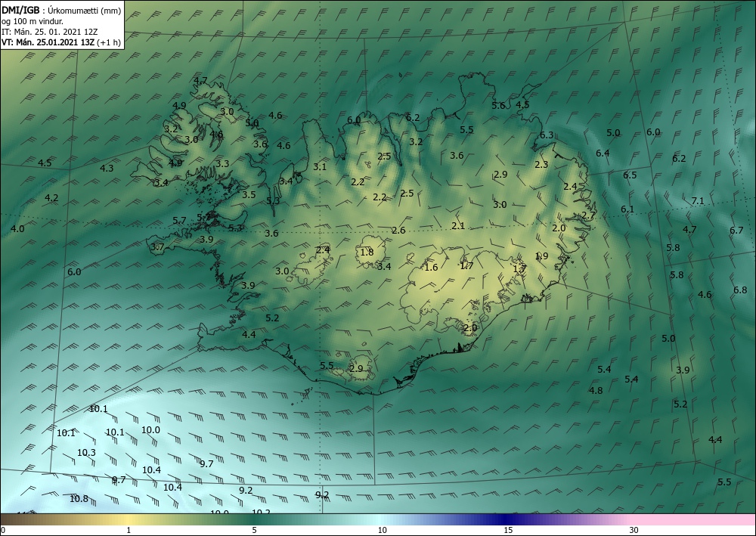The width and height of the screenshot is (756, 536).
Task: Click the "DMI/IGB : Úrkomumætti (mm)" title line
Action: (x=61, y=11)
